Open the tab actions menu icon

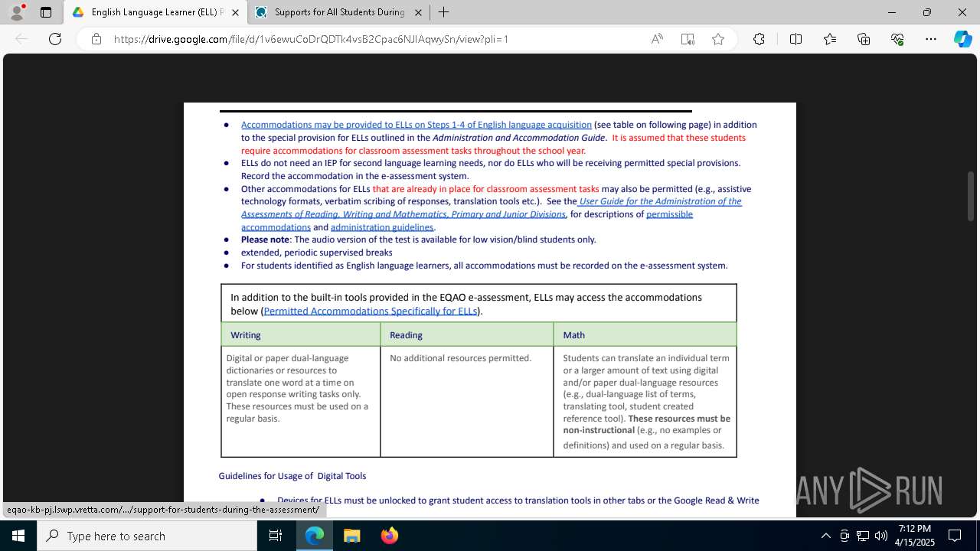pyautogui.click(x=46, y=12)
